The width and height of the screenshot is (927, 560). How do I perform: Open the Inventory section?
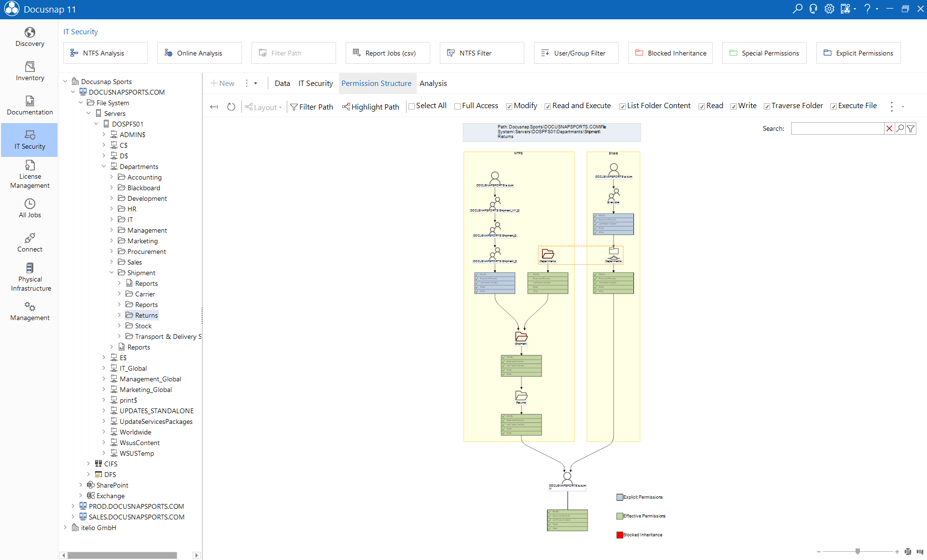coord(29,71)
